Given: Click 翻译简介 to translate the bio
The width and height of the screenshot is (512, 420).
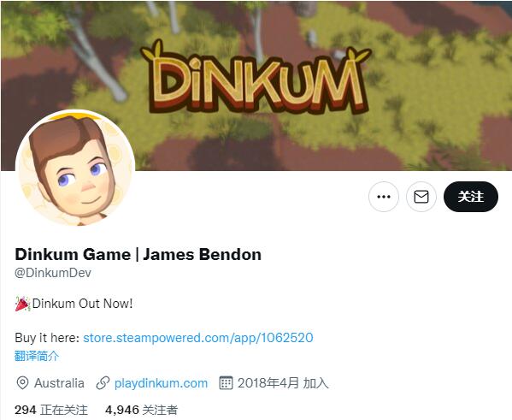Looking at the screenshot, I should 37,356.
